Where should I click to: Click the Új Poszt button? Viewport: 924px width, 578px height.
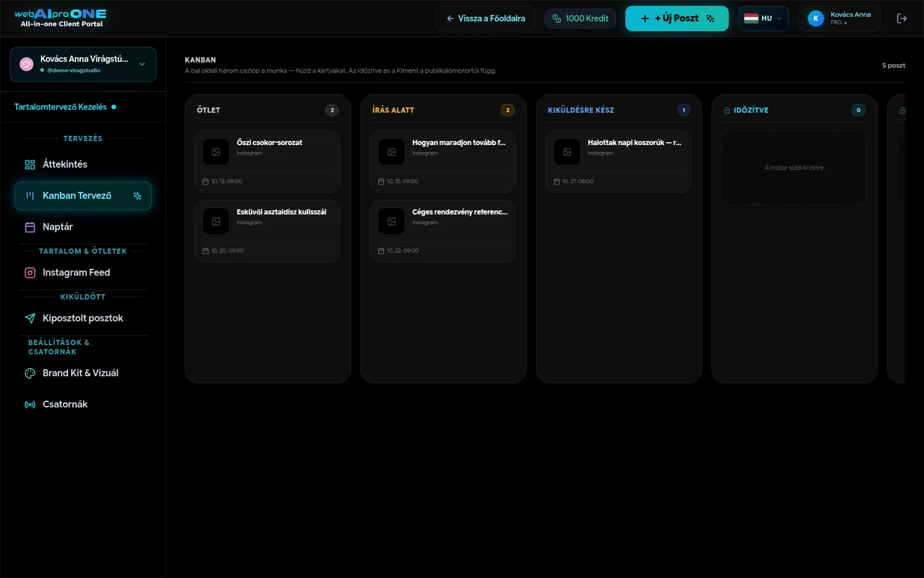pyautogui.click(x=677, y=18)
